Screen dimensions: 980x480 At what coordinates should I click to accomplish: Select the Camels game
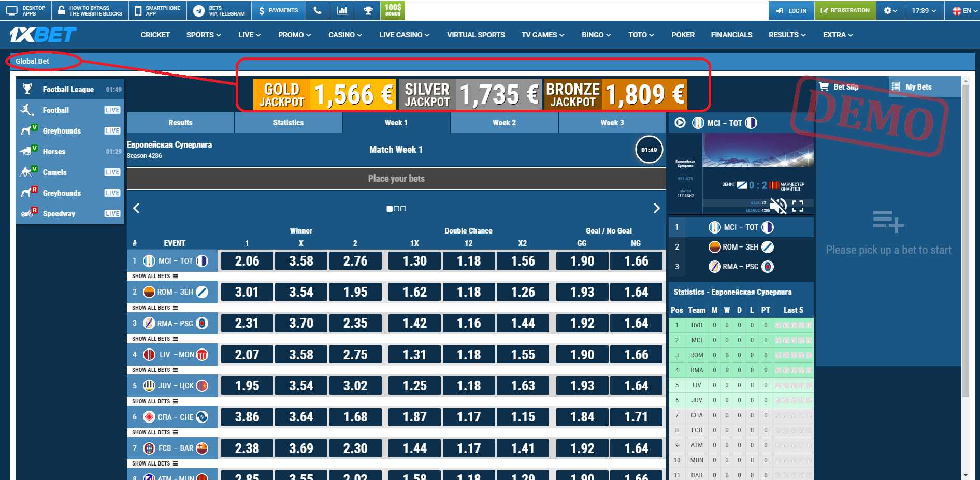[70, 172]
